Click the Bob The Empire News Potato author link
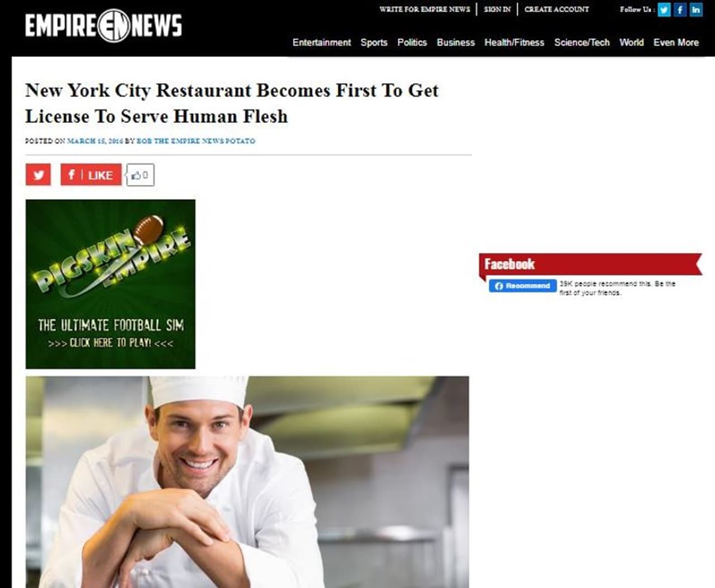The height and width of the screenshot is (588, 715). click(x=196, y=141)
